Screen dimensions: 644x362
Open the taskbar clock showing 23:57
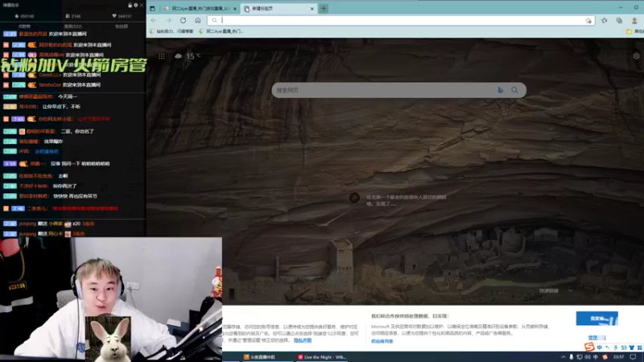click(619, 357)
